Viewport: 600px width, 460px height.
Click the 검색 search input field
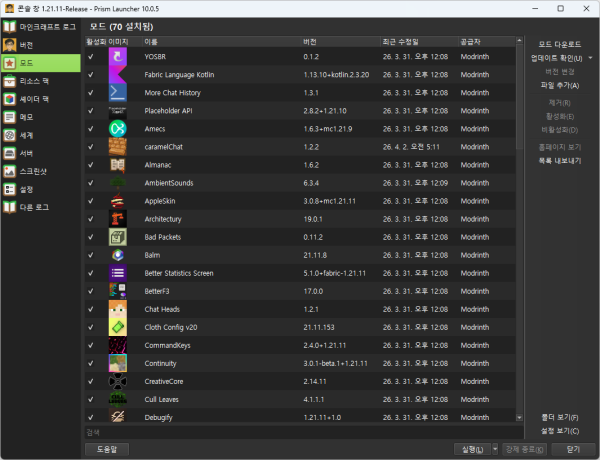pyautogui.click(x=304, y=432)
